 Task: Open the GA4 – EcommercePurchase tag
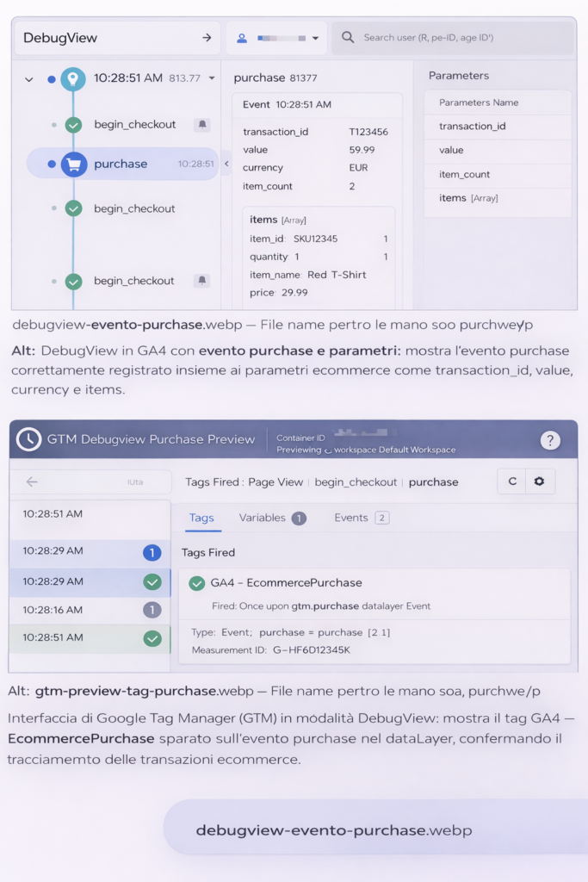tap(286, 583)
